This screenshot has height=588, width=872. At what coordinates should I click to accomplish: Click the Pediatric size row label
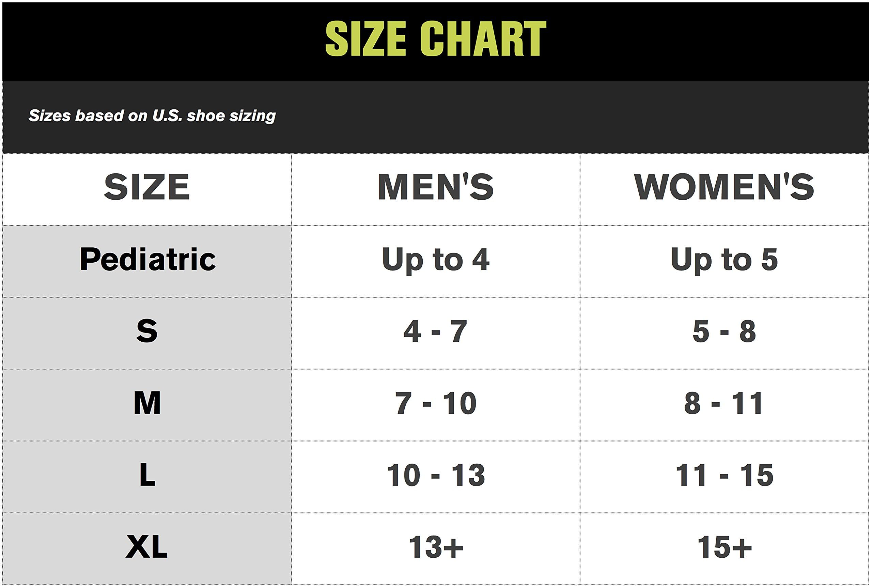(x=148, y=260)
